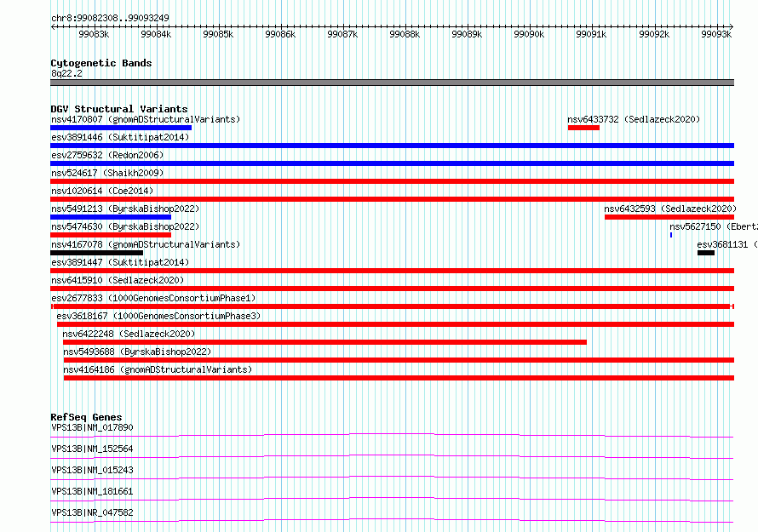Open nsv4167078 gnomAD variant label

tap(146, 244)
